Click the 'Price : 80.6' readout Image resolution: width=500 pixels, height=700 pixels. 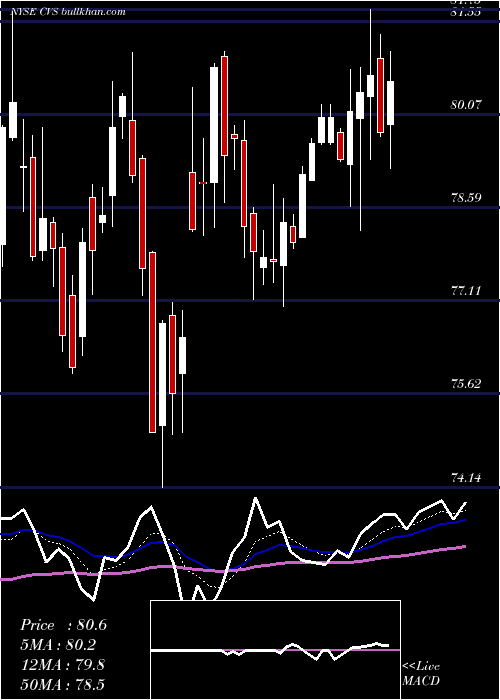pos(63,625)
